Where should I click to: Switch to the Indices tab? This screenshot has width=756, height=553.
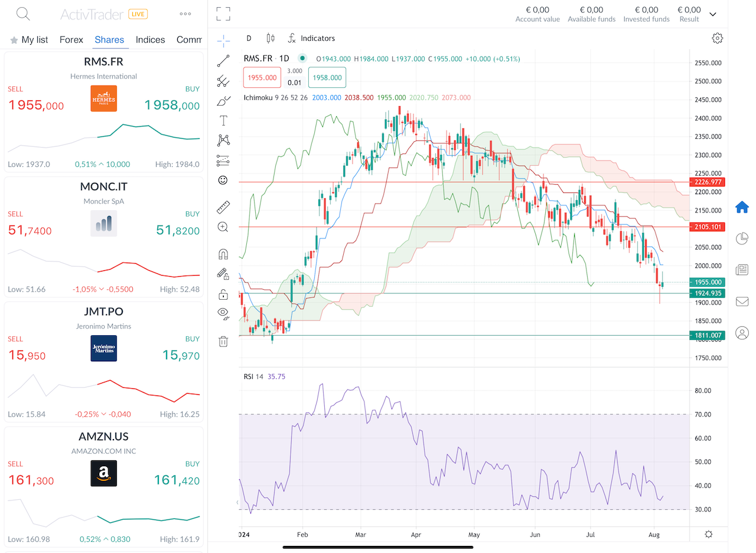point(150,40)
